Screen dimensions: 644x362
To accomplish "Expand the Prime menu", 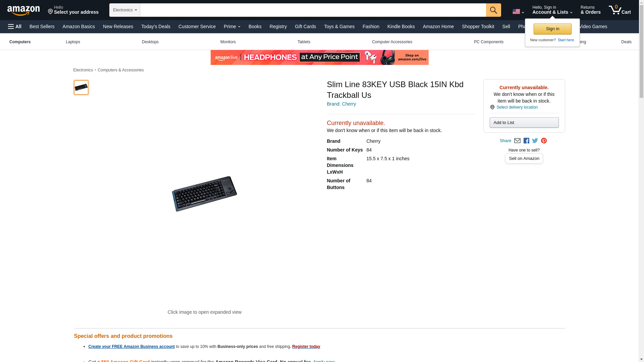I will pyautogui.click(x=232, y=26).
